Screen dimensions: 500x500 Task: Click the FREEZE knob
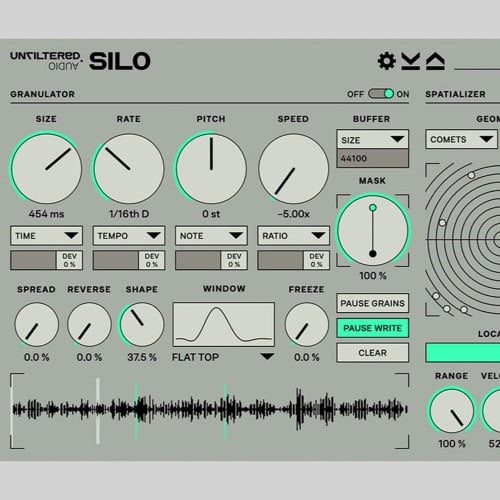coord(307,324)
